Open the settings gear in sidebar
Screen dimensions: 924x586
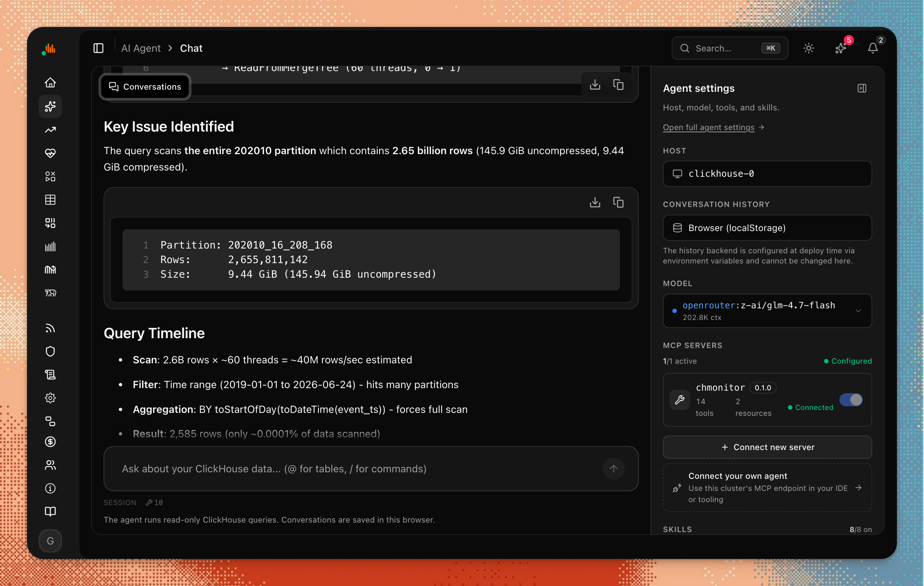tap(50, 398)
